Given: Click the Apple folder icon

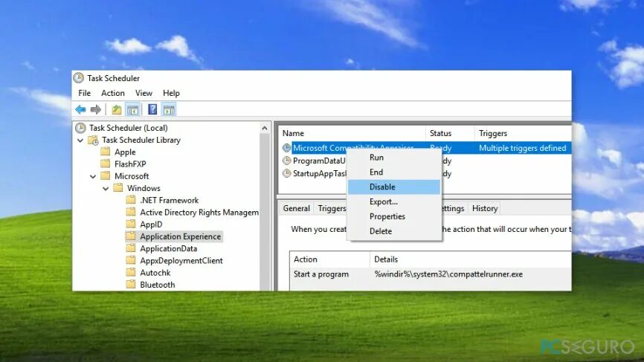Looking at the screenshot, I should click(106, 152).
